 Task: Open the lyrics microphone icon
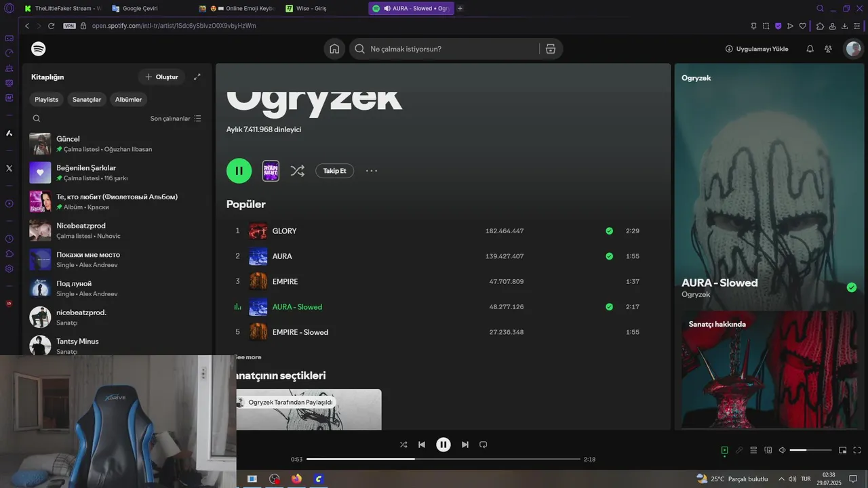739,450
